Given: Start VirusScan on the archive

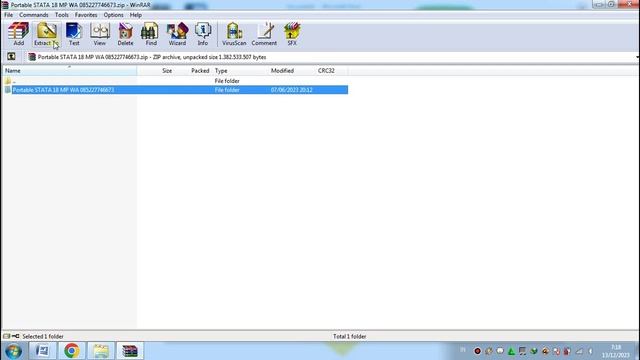Looking at the screenshot, I should (x=234, y=34).
